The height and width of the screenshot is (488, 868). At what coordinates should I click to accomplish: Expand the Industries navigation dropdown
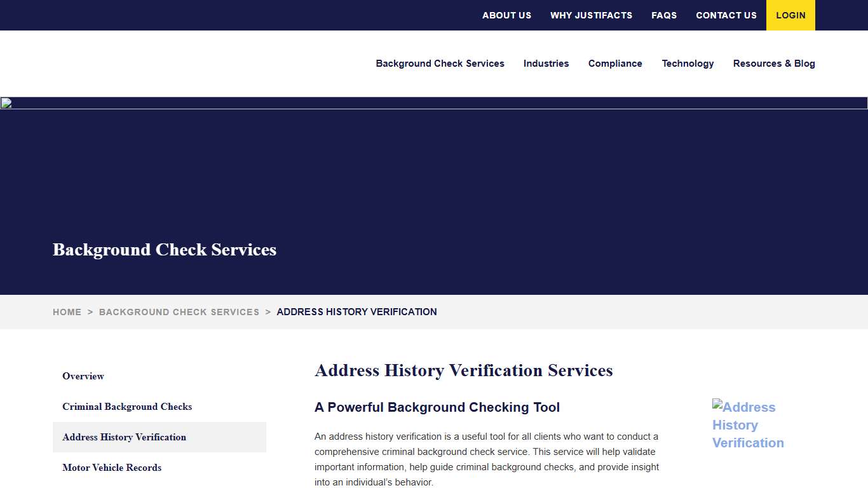[x=546, y=64]
